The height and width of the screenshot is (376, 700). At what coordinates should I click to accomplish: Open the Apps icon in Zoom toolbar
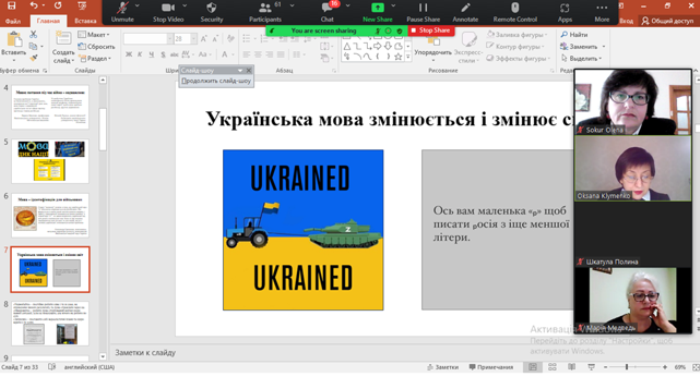pos(565,8)
